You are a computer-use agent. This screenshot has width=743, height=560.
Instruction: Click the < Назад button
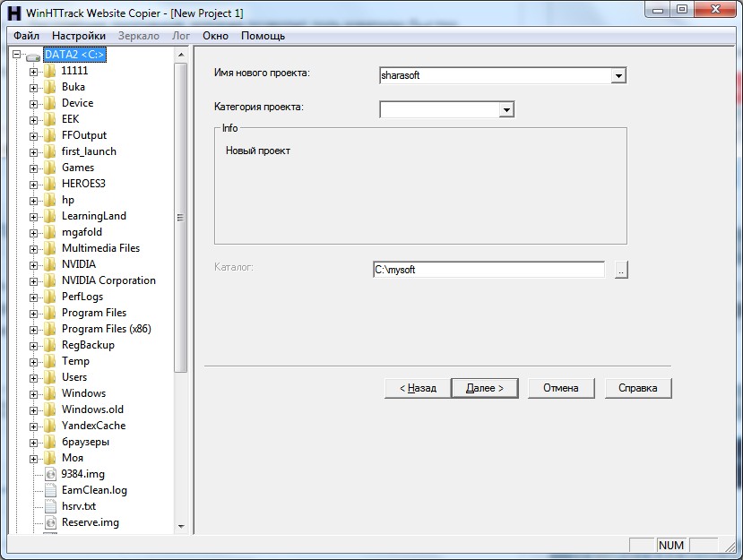point(418,388)
